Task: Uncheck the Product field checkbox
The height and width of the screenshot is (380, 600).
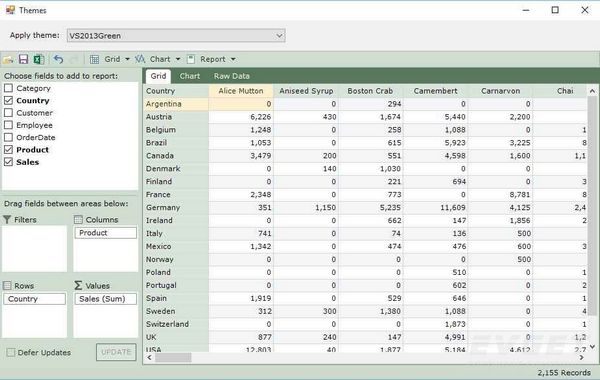Action: coord(8,149)
